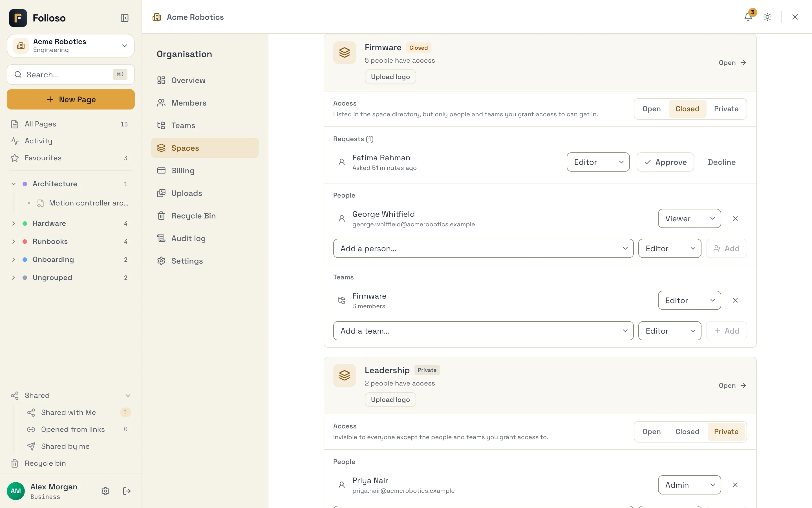Open Shared with Me
The width and height of the screenshot is (812, 508).
[x=79, y=412]
